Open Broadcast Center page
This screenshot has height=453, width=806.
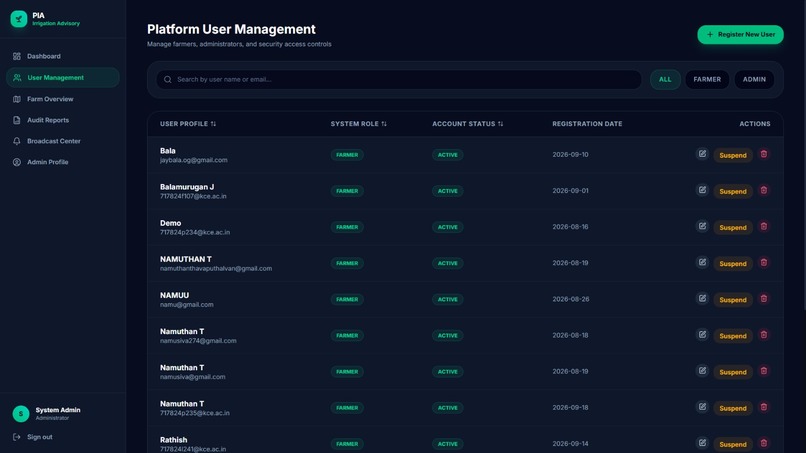pyautogui.click(x=63, y=141)
